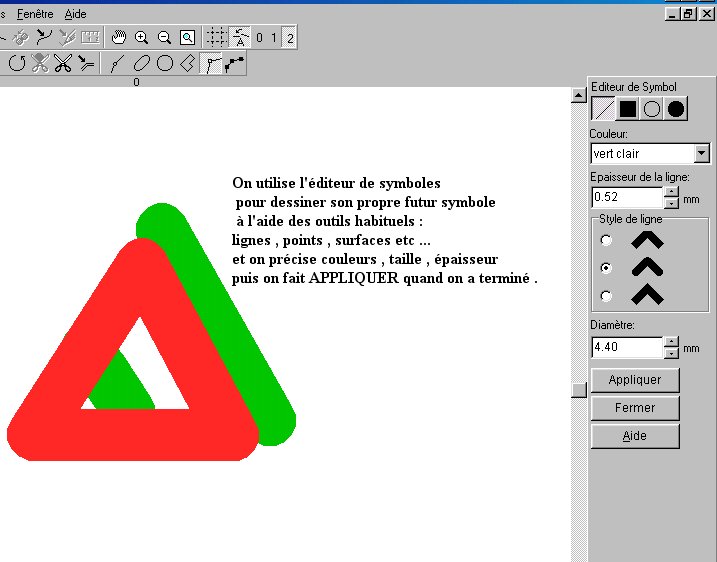Open the Aide menu in menu bar
717x562 pixels.
coord(75,15)
